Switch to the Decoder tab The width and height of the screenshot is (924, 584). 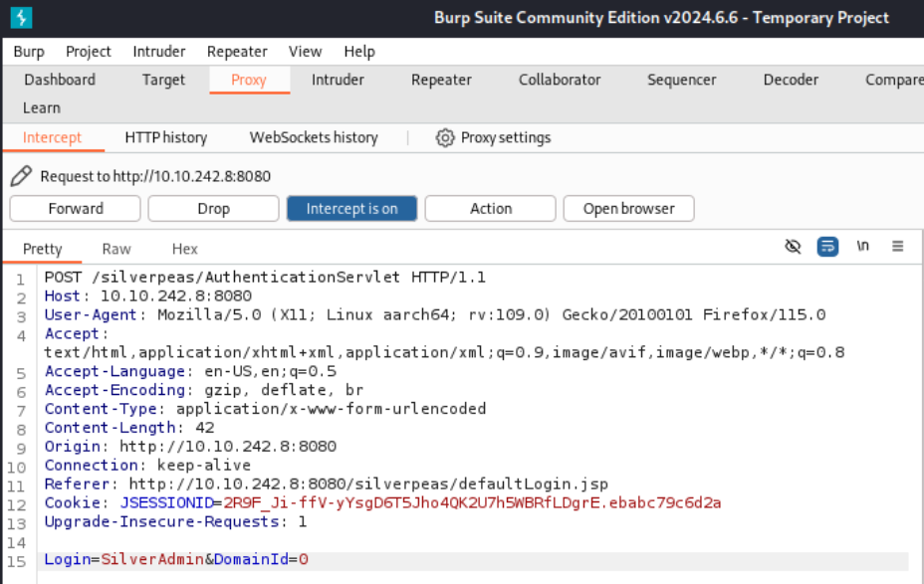791,80
